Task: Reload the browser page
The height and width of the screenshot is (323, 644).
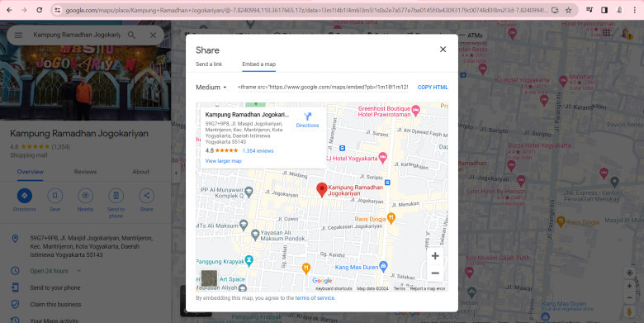Action: [x=40, y=10]
